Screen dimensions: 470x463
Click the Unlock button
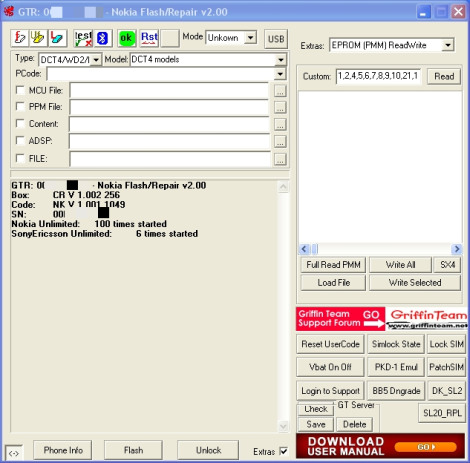tap(208, 450)
